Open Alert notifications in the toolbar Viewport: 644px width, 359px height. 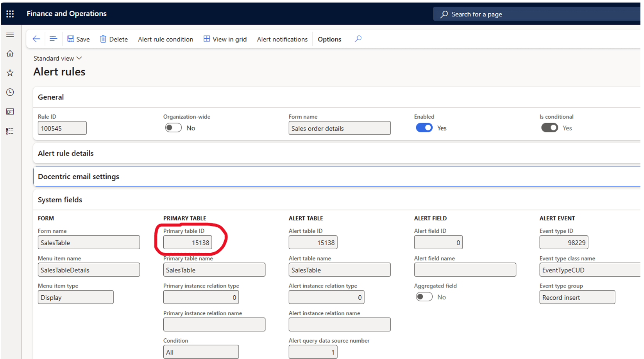tap(282, 39)
